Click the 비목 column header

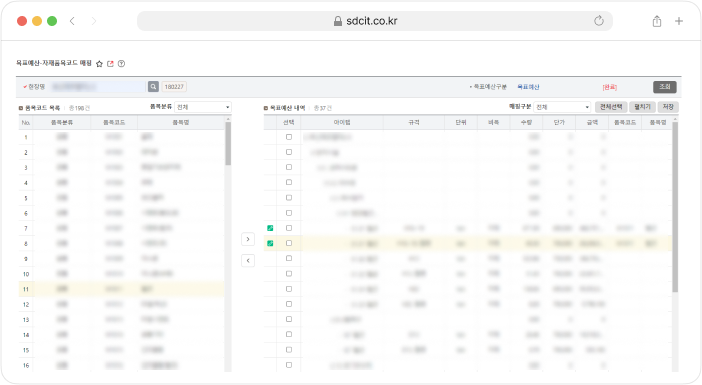(493, 123)
